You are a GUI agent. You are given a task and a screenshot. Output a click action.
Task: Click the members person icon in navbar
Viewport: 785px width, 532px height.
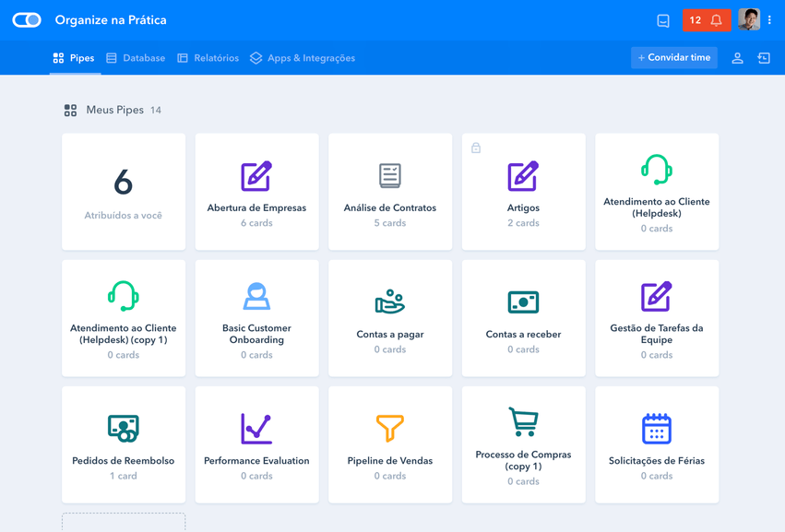(x=737, y=58)
